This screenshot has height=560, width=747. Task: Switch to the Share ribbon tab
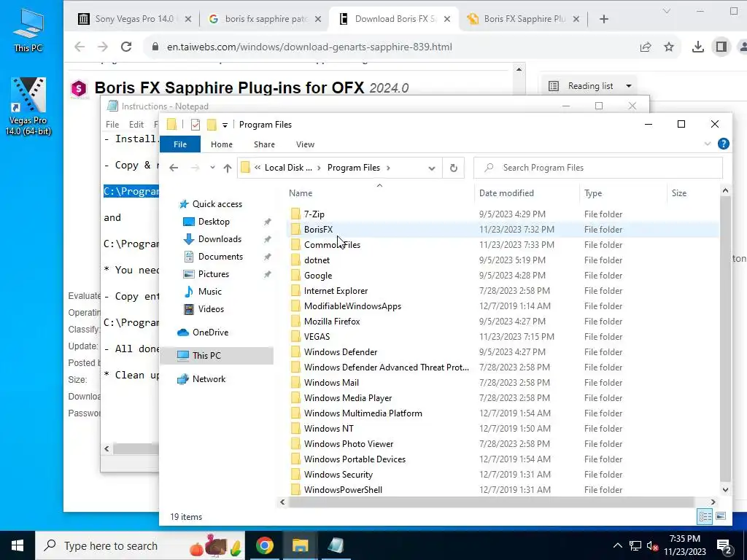click(264, 144)
